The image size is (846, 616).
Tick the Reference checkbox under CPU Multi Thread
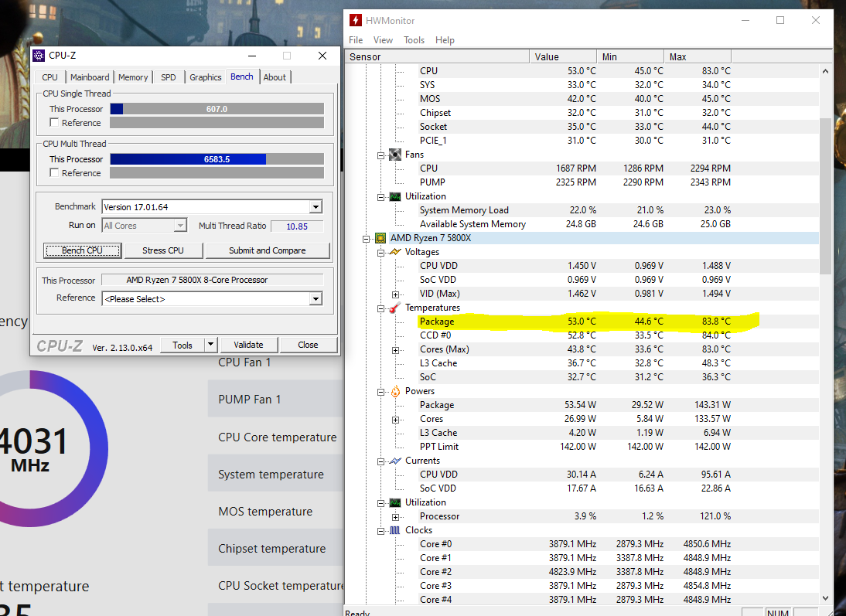pos(54,172)
